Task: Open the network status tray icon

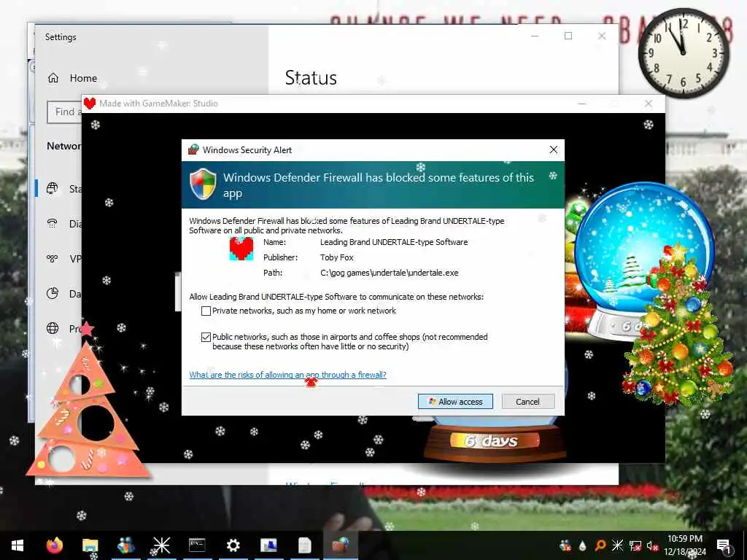Action: 635,545
